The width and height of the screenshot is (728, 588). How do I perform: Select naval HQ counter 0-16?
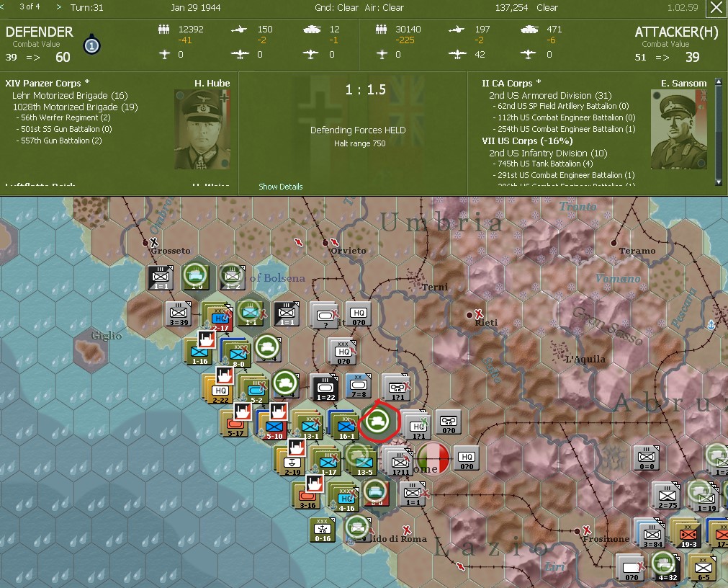coord(323,530)
